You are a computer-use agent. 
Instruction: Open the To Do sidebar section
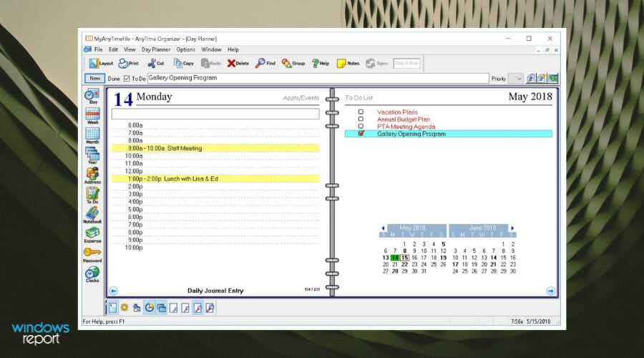(92, 195)
